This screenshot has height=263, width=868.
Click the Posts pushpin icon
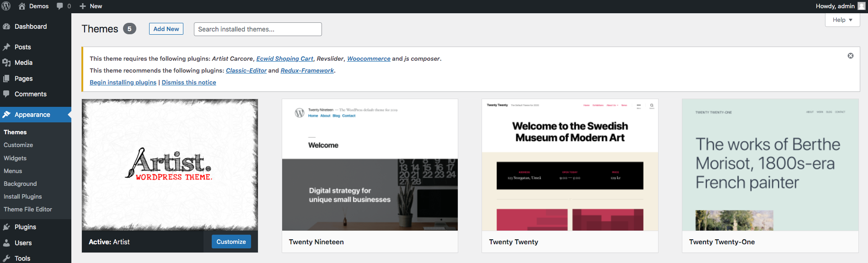click(6, 47)
